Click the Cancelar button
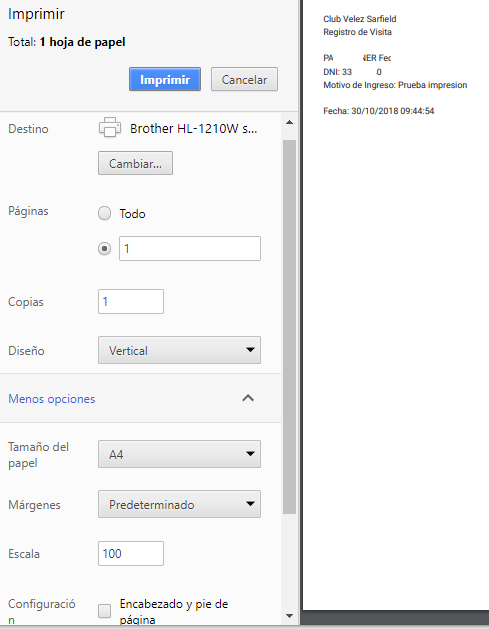This screenshot has height=629, width=489. [244, 79]
